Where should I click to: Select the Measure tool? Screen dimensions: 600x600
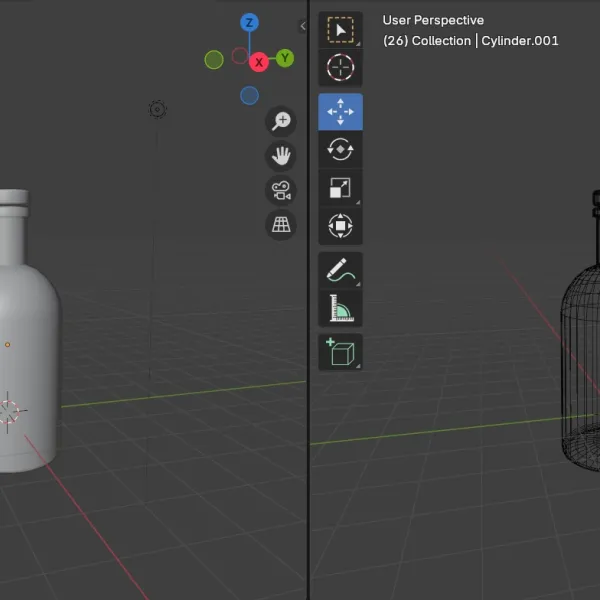pos(340,308)
